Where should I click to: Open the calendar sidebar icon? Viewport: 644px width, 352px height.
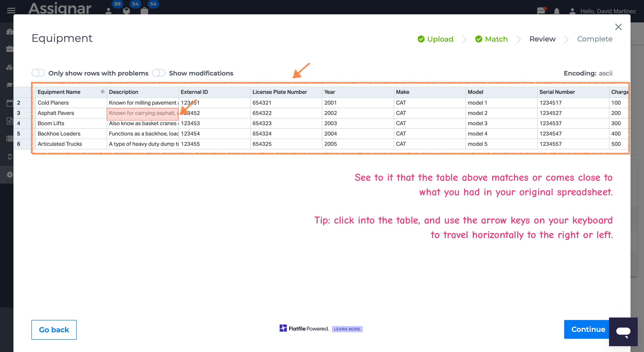[x=9, y=103]
